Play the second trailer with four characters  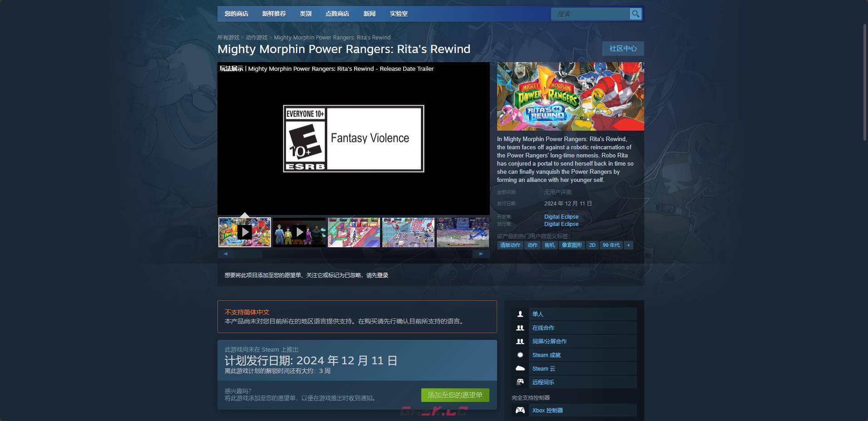point(299,232)
